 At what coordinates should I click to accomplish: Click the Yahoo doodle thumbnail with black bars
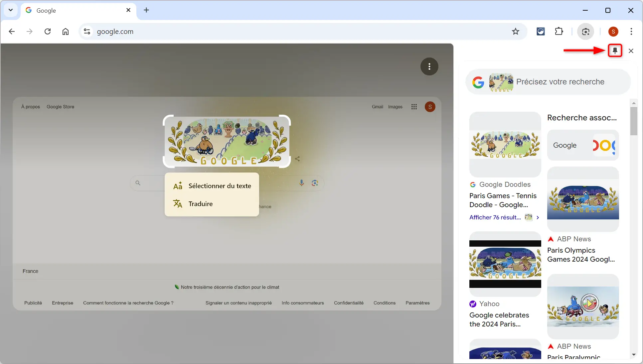pyautogui.click(x=505, y=264)
